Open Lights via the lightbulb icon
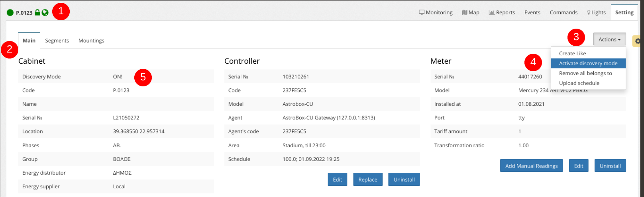Image resolution: width=644 pixels, height=197 pixels. tap(589, 12)
